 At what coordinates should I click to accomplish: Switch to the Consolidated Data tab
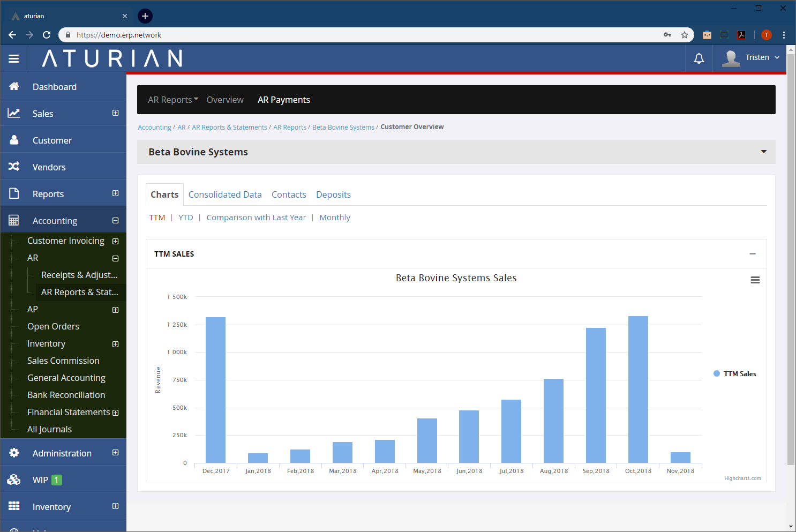click(x=225, y=194)
